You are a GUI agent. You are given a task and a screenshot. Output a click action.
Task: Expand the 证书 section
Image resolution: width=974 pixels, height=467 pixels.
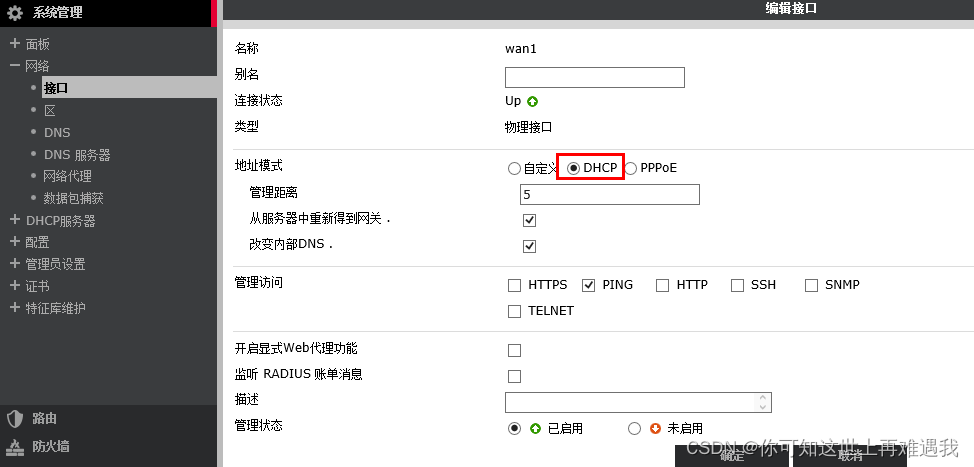pyautogui.click(x=15, y=286)
